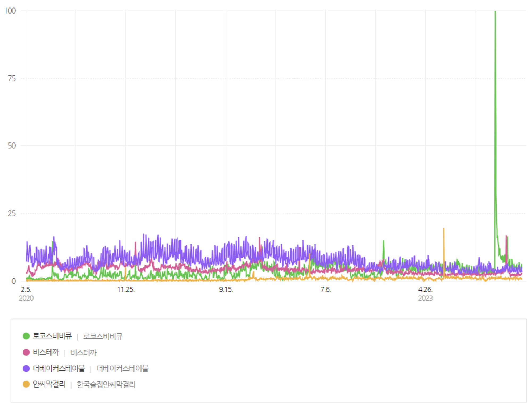Click the green 로코스비비큐 legend dot
The image size is (532, 403).
(x=26, y=336)
